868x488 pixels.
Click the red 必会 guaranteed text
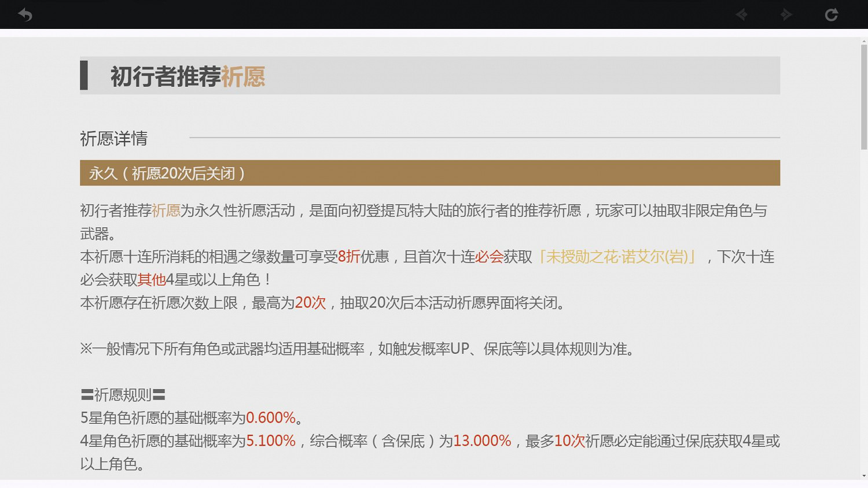click(x=488, y=257)
